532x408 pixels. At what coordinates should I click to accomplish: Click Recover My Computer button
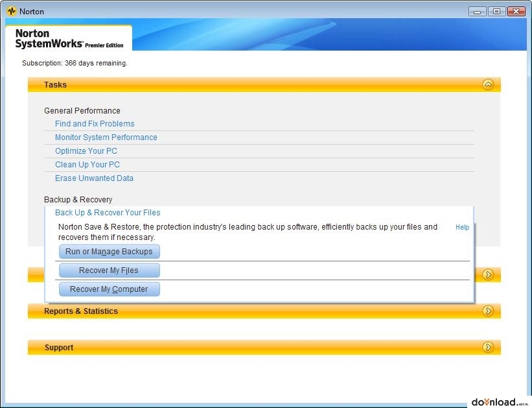click(110, 289)
